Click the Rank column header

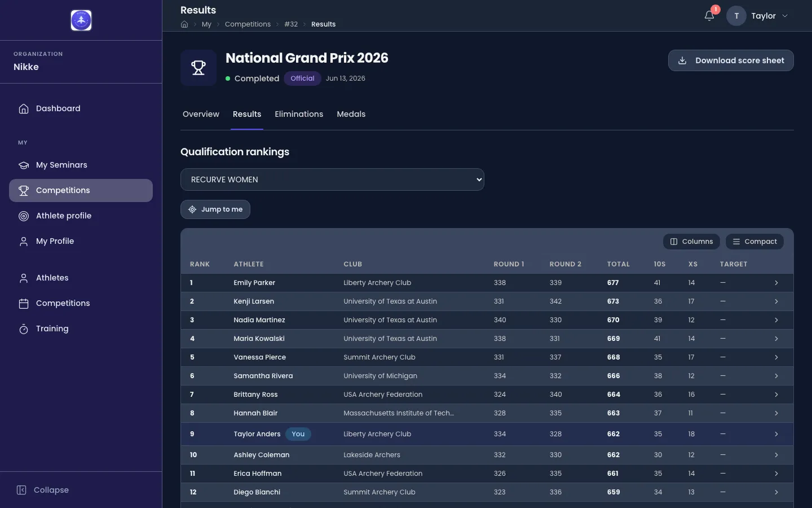(x=200, y=264)
